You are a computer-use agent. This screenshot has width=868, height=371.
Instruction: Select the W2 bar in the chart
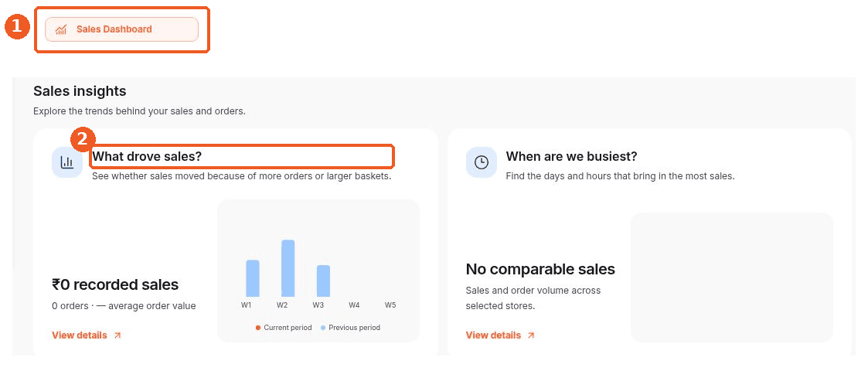pyautogui.click(x=288, y=268)
